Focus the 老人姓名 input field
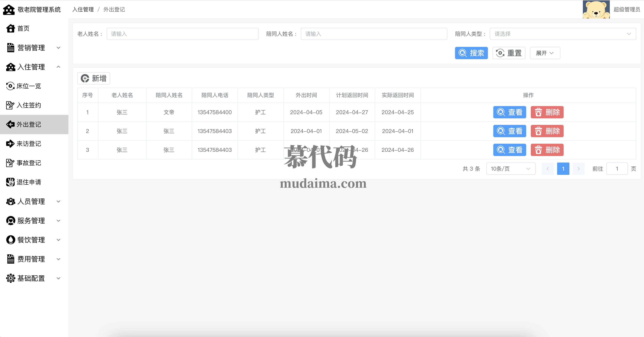The height and width of the screenshot is (337, 644). click(182, 34)
